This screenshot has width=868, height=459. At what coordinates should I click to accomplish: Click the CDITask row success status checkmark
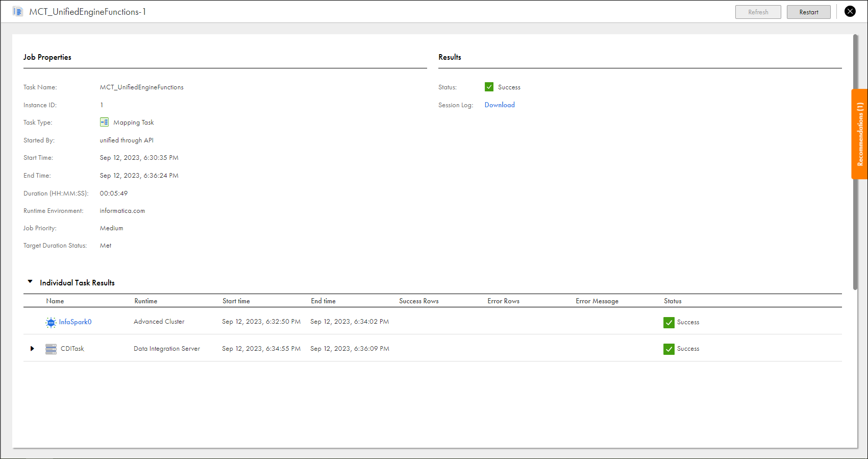(669, 349)
